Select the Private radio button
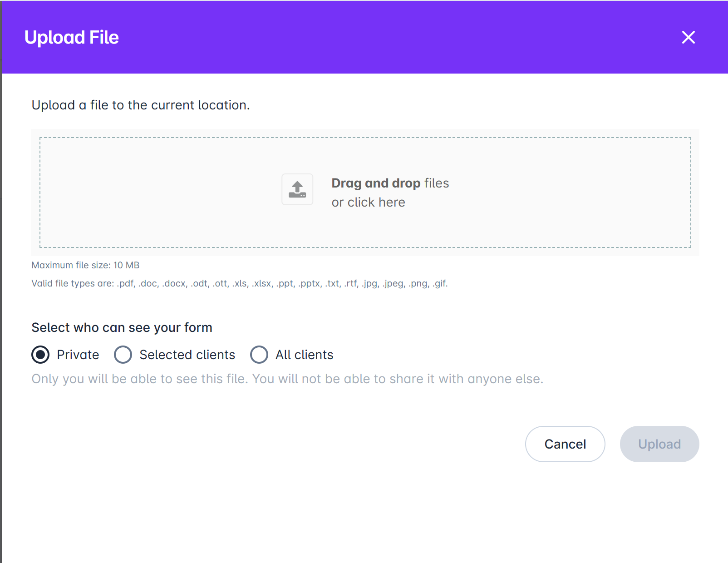 (x=40, y=355)
